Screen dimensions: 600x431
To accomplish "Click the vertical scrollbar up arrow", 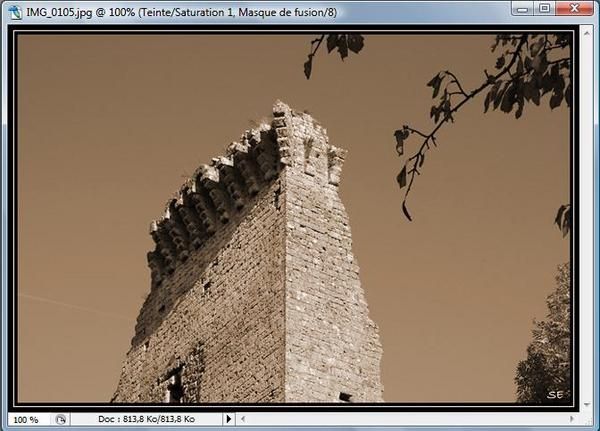I will (587, 33).
